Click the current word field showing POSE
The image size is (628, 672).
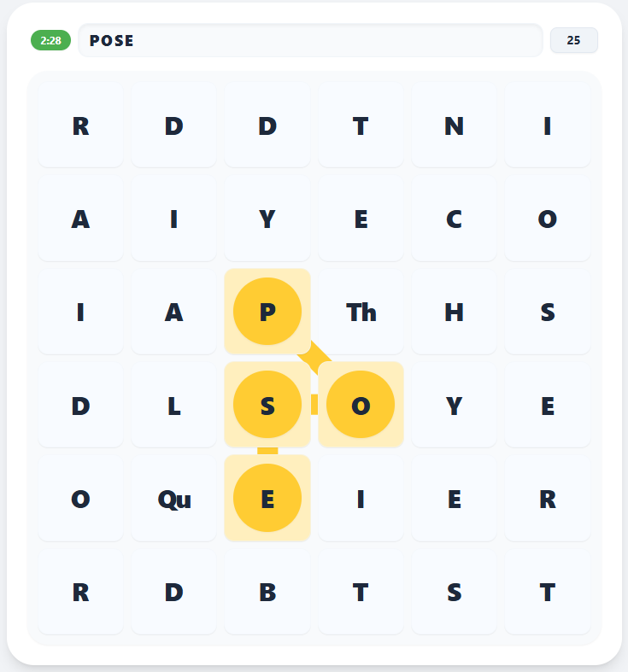pos(310,40)
